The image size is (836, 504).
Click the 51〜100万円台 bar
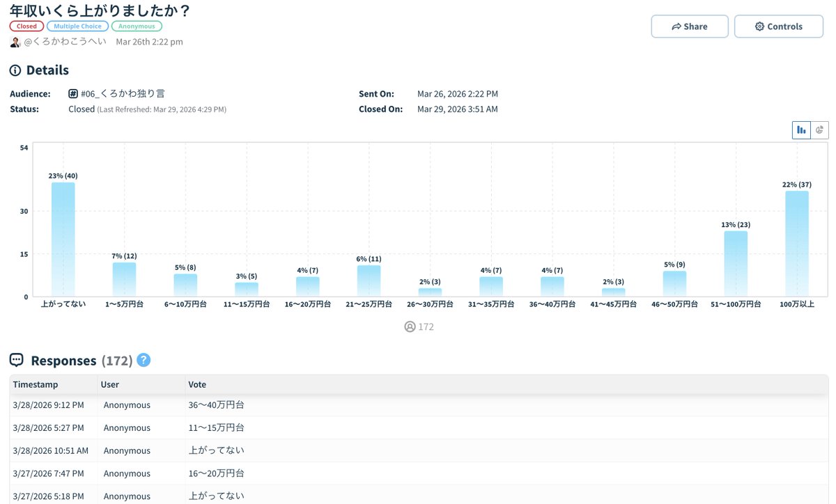[x=736, y=264]
